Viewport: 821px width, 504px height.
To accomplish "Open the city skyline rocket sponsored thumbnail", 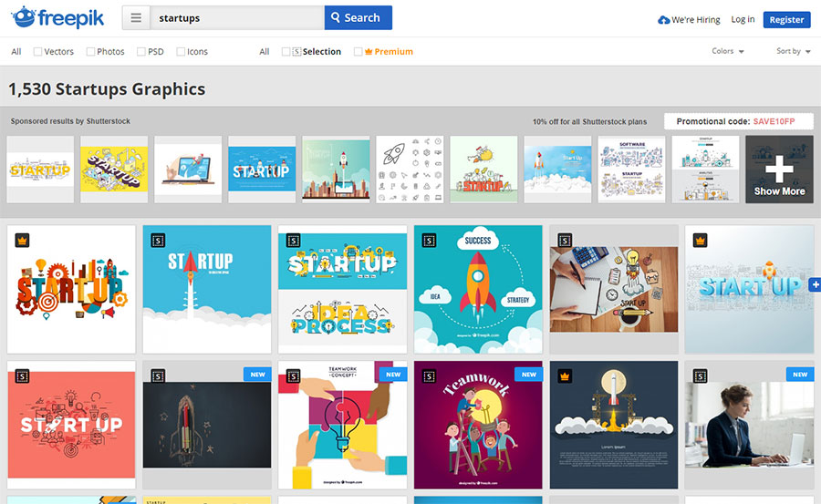I will click(336, 170).
